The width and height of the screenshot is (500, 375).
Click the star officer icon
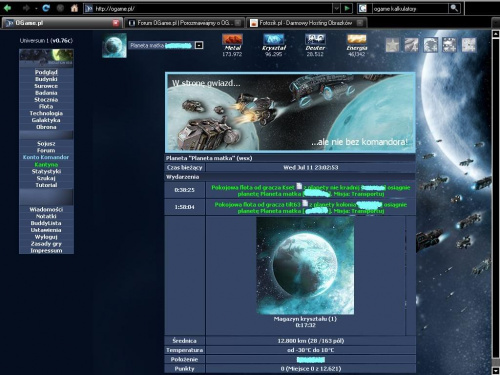[x=393, y=45]
